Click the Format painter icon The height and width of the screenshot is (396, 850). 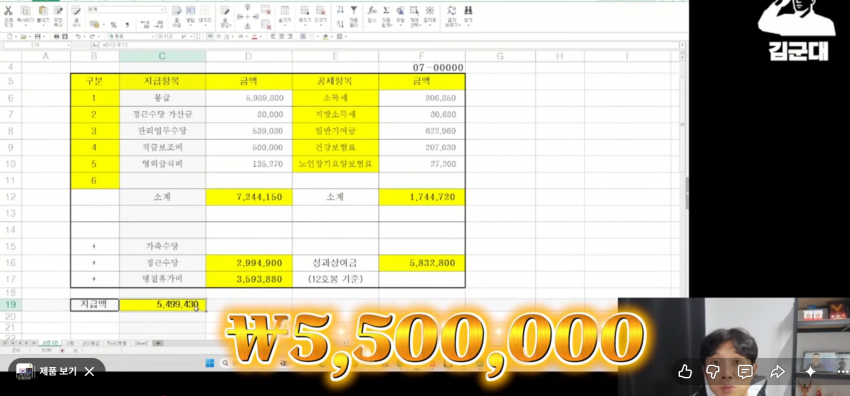[x=58, y=11]
